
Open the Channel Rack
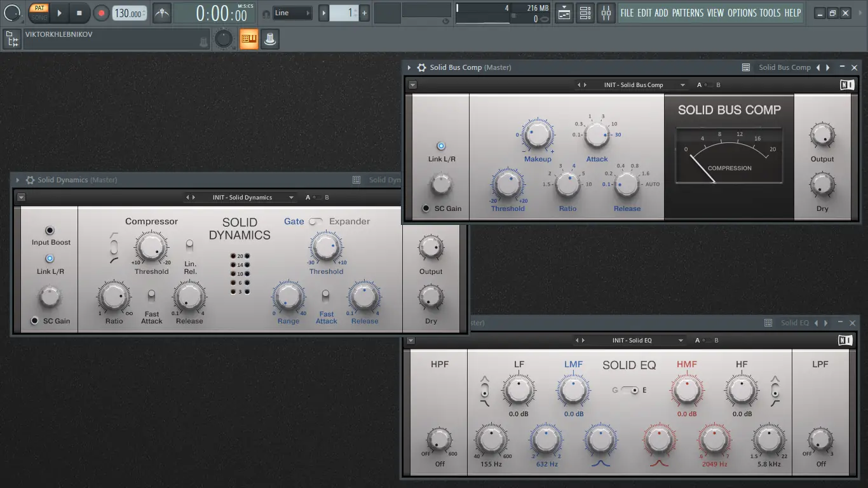click(x=585, y=12)
